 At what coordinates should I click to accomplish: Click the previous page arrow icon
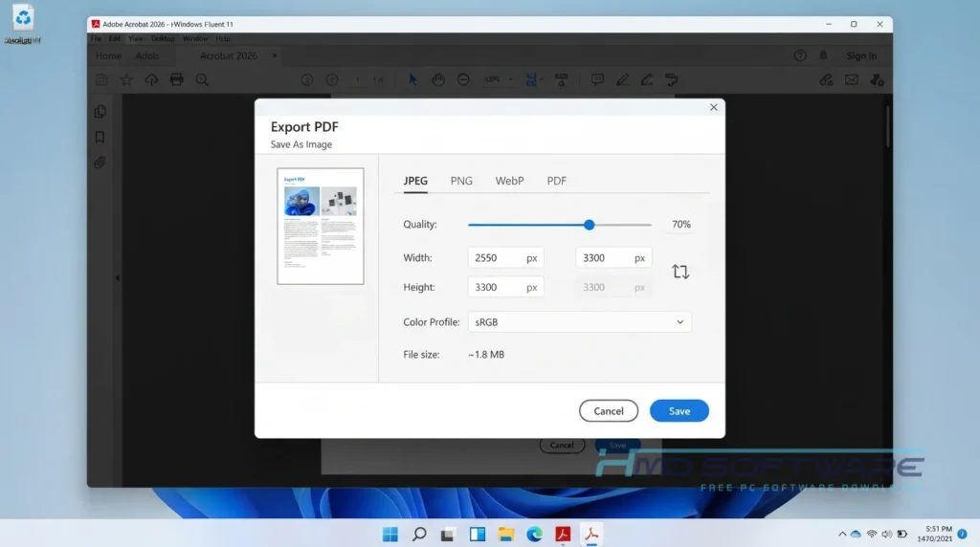(307, 80)
